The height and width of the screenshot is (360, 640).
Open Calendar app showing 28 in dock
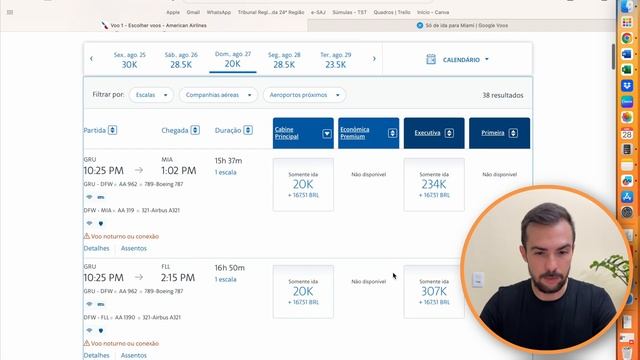pyautogui.click(x=627, y=133)
